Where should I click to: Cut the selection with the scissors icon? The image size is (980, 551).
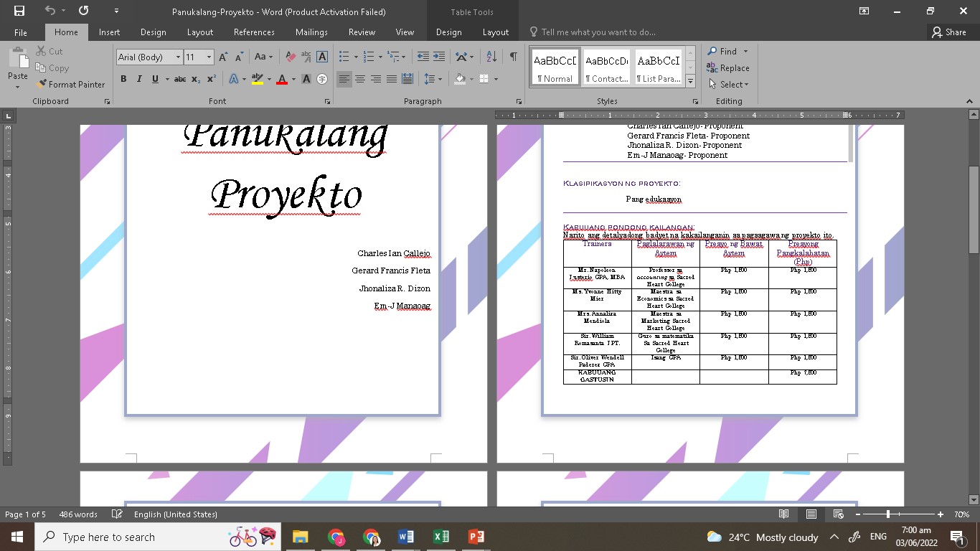coord(40,52)
